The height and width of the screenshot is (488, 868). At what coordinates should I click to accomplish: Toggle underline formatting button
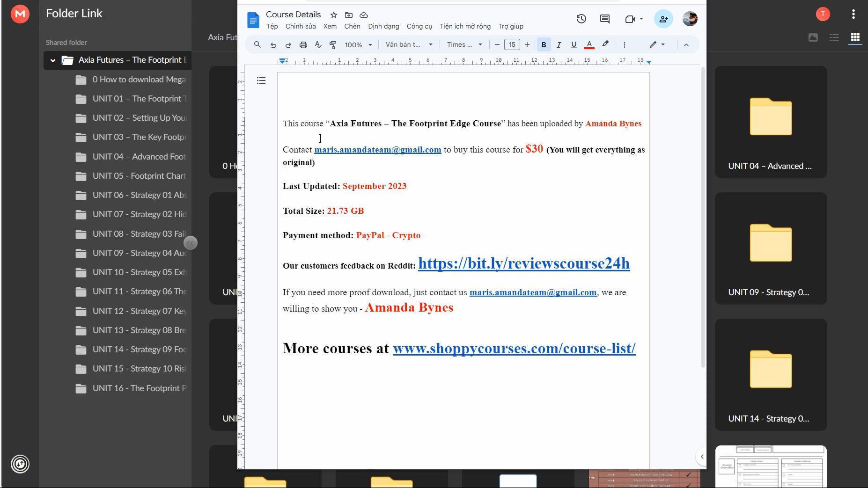click(574, 45)
